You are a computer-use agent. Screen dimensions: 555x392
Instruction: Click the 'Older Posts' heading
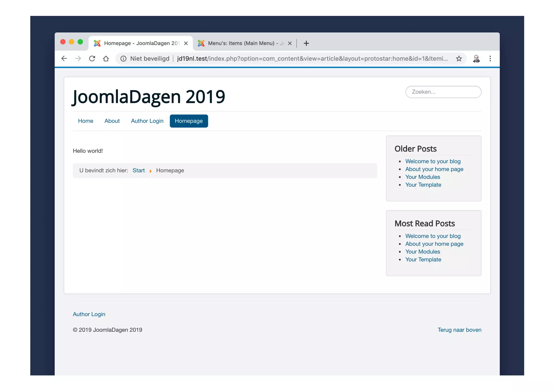pos(415,149)
